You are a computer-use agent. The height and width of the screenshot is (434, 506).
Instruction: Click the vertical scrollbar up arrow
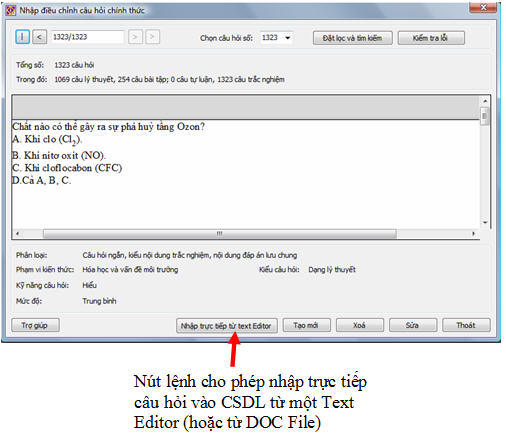(485, 101)
